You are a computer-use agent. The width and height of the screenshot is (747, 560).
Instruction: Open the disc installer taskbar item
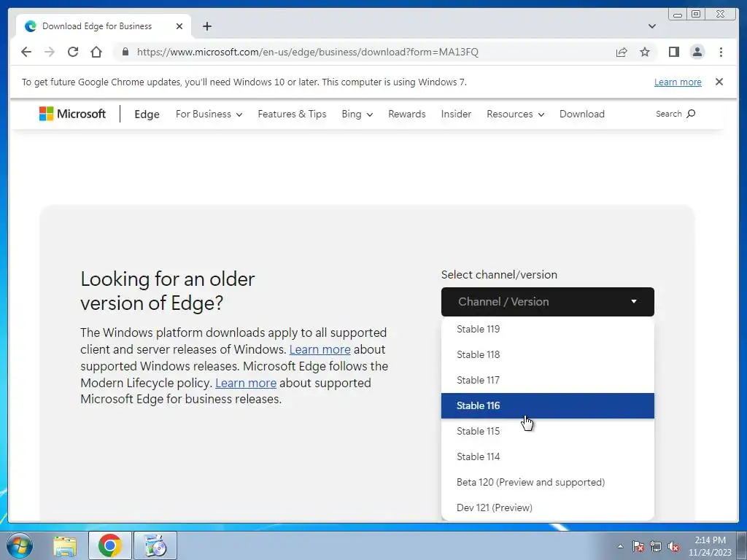(155, 545)
